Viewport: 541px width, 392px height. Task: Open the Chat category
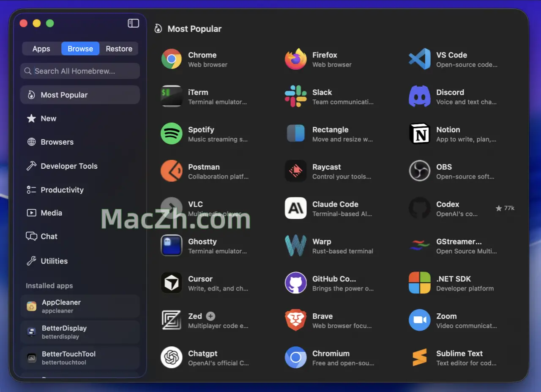(80, 236)
